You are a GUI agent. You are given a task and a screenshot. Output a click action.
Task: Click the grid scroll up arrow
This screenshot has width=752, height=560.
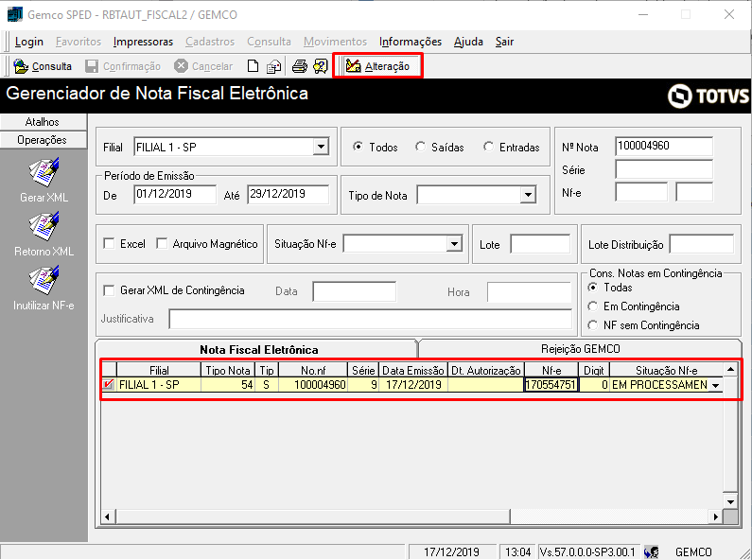pyautogui.click(x=730, y=369)
